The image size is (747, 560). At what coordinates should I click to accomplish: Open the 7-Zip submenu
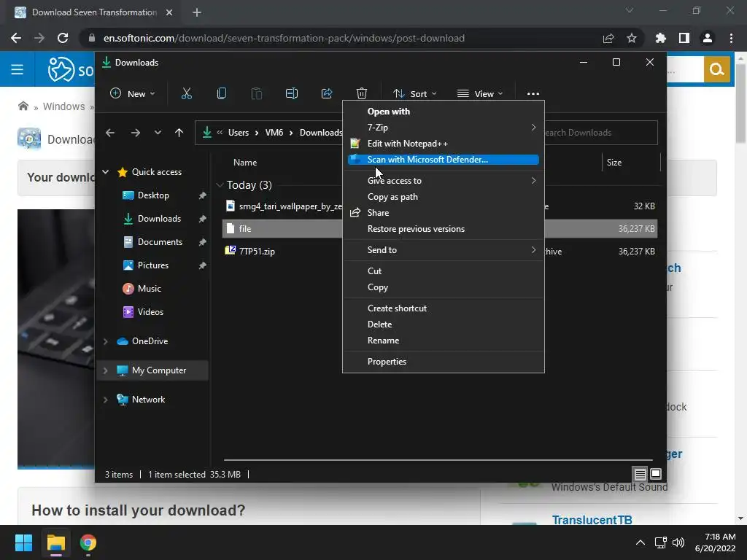tap(444, 127)
